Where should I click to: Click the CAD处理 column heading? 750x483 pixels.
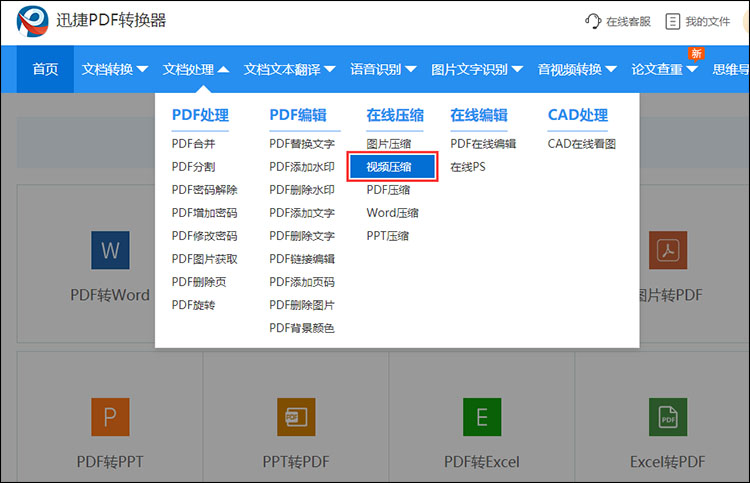578,115
